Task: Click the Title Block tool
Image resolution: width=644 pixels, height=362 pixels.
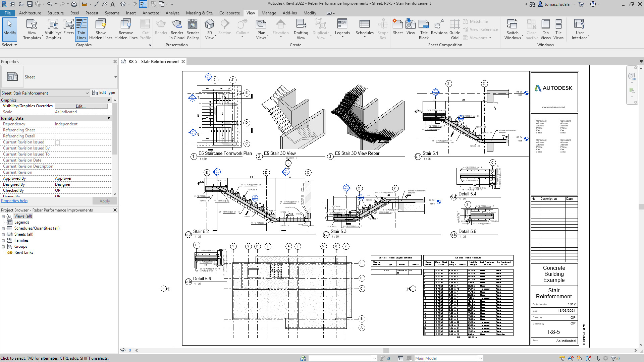Action: [x=424, y=29]
